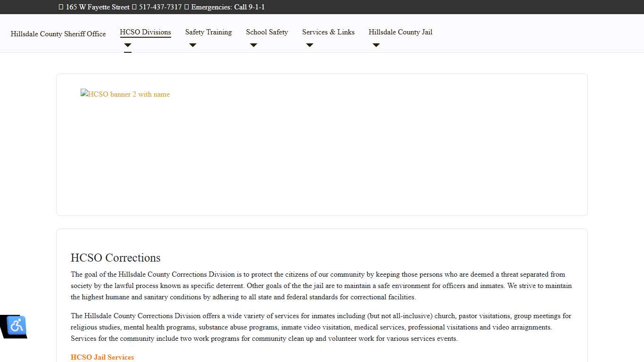Go to Hillsdale County Sheriff Office home
The height and width of the screenshot is (362, 644).
pos(58,34)
